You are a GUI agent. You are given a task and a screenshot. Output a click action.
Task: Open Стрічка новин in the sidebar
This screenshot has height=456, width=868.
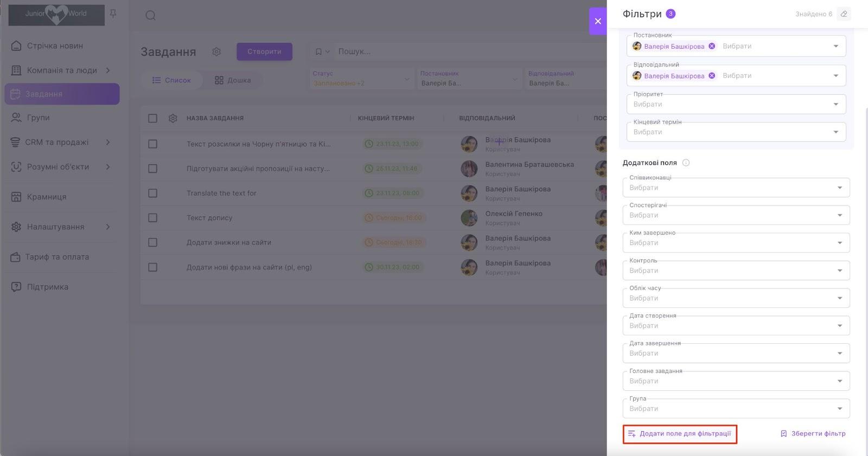tap(55, 46)
